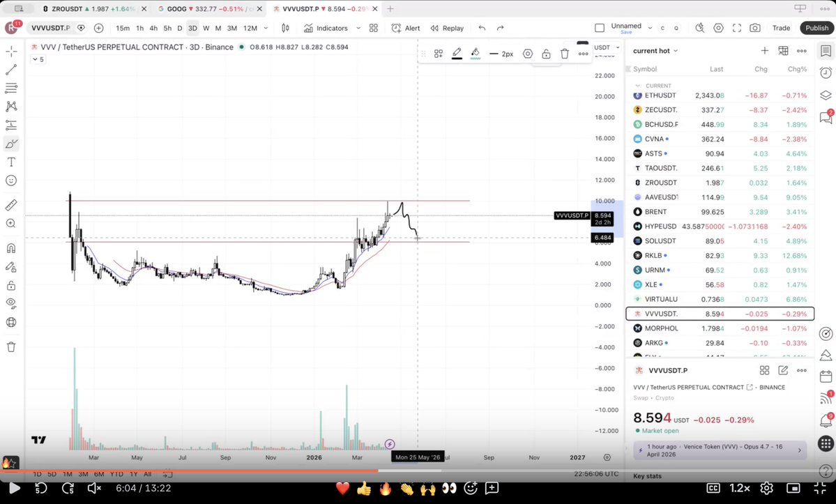Screen dimensions: 836x504
Task: Select the 1D date range
Action: coord(38,473)
